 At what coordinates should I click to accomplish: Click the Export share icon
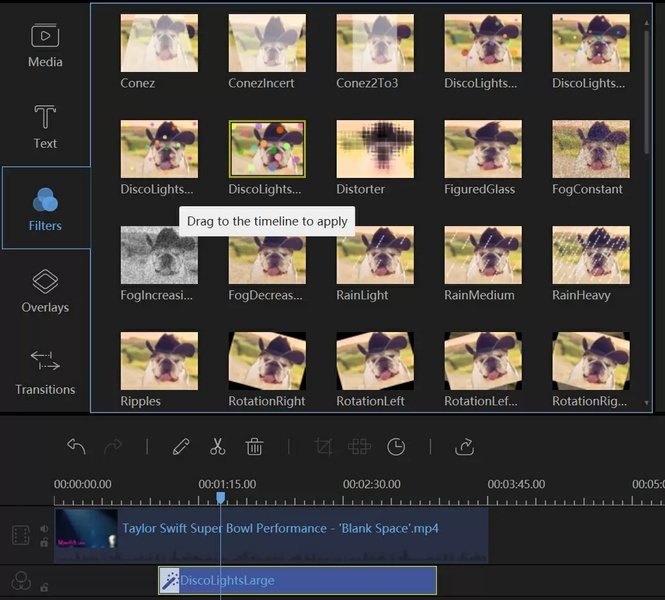(464, 447)
